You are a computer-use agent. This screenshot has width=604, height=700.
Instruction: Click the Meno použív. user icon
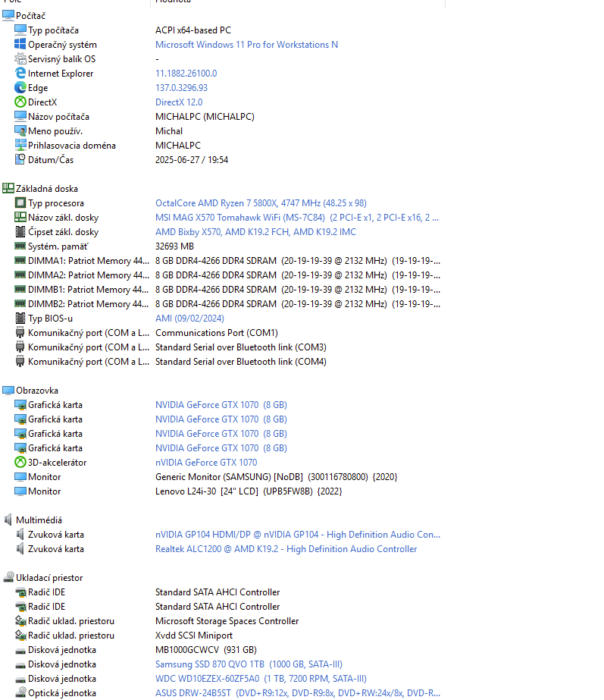pyautogui.click(x=20, y=130)
